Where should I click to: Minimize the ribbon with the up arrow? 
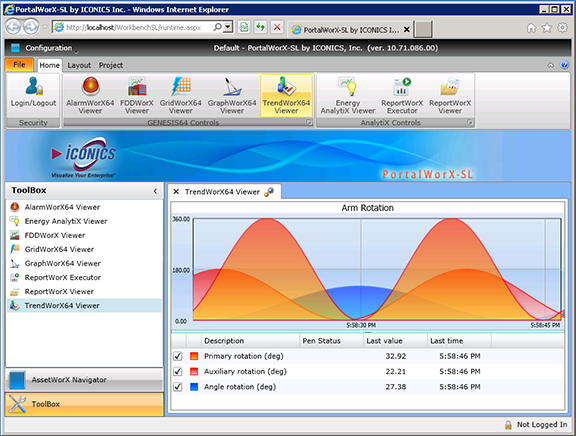550,65
